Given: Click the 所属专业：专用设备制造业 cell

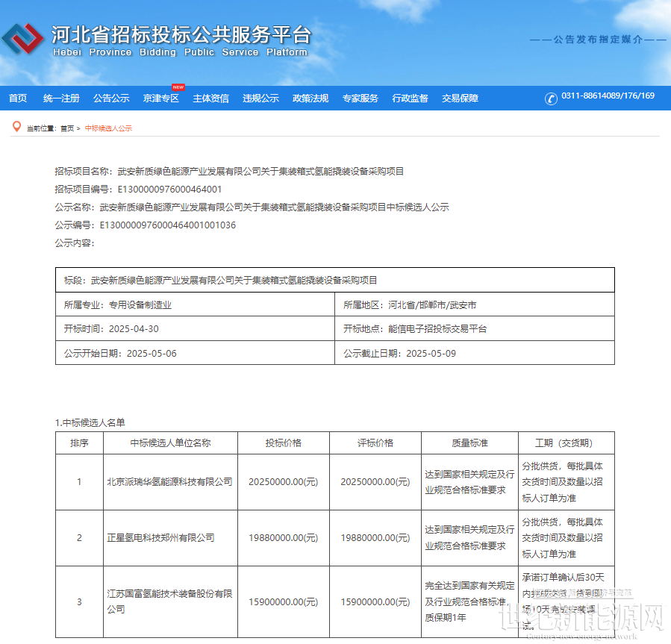Looking at the screenshot, I should click(x=195, y=304).
